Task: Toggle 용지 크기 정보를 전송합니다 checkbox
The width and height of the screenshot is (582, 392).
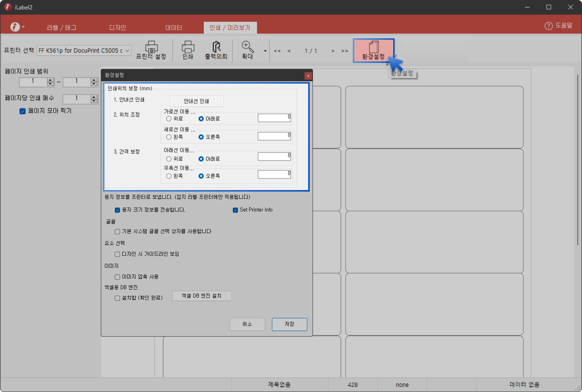Action: 117,210
